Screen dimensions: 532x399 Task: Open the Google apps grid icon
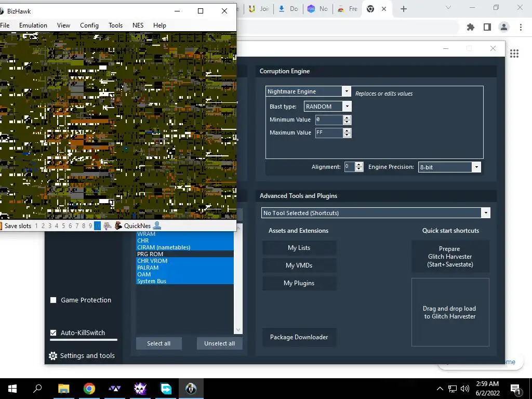point(514,54)
